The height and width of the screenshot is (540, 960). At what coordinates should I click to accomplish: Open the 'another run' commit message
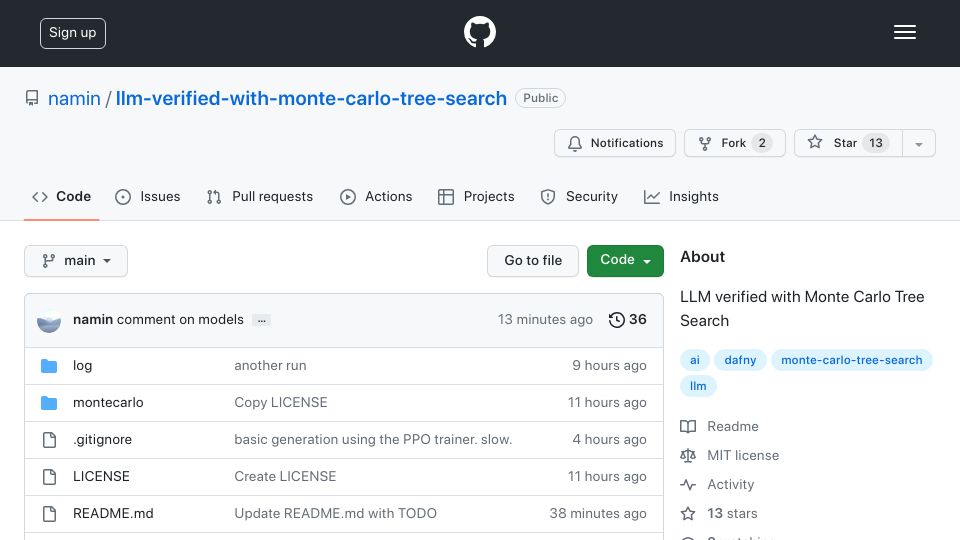[270, 366]
